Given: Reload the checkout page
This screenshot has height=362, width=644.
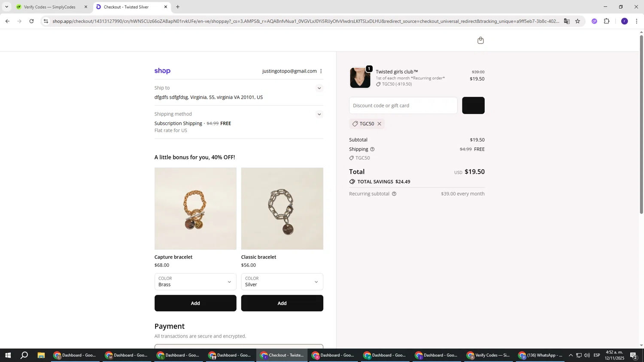Looking at the screenshot, I should point(31,21).
